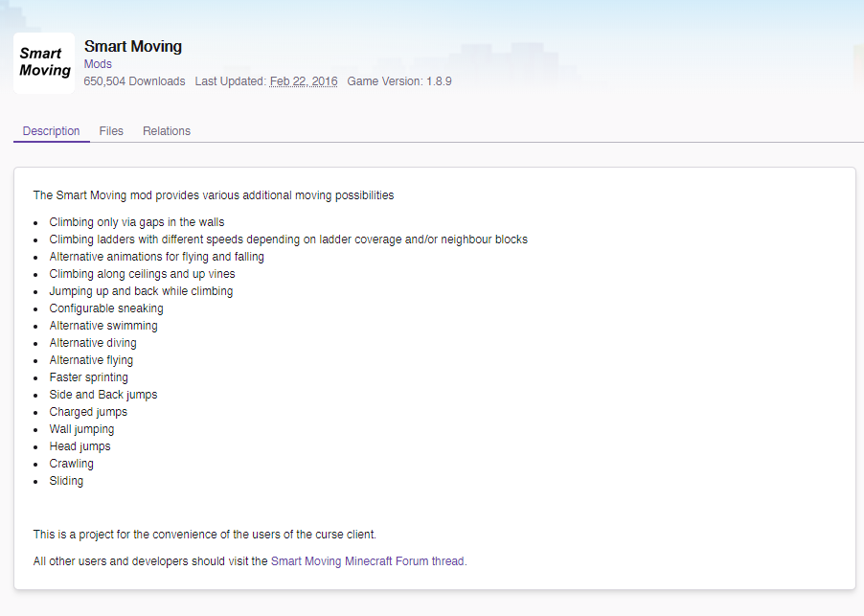Click the 'Faster sprinting' list item
864x616 pixels.
click(89, 377)
